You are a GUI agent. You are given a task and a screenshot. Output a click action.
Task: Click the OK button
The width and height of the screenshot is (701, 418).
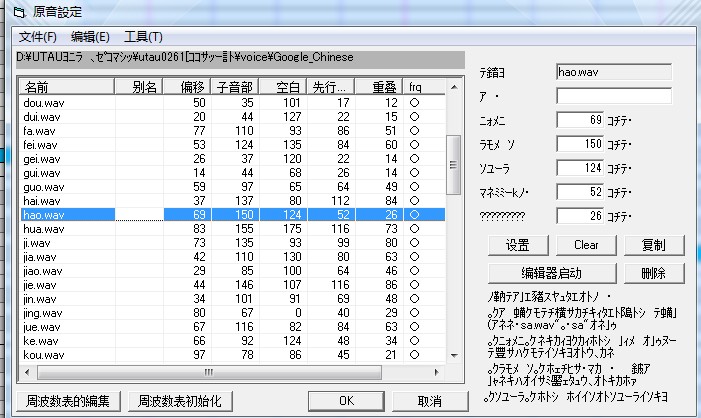(x=346, y=401)
